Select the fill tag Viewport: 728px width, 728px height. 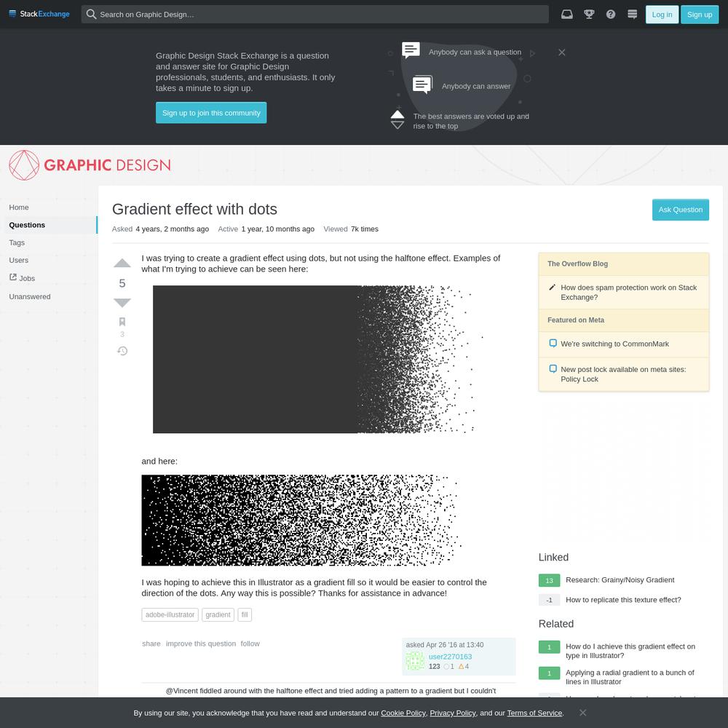click(x=245, y=614)
